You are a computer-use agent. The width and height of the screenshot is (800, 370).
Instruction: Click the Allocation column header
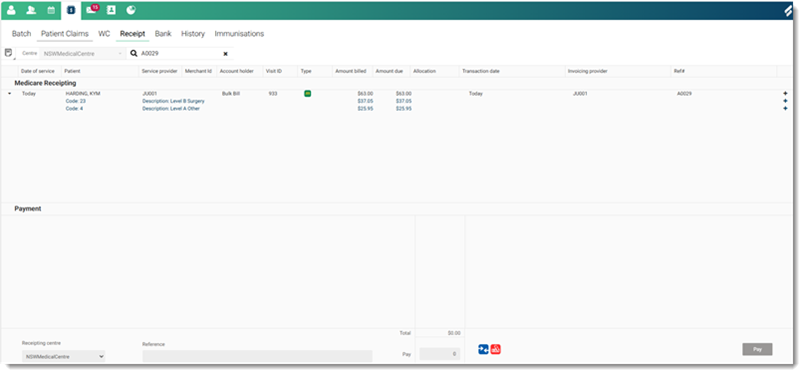click(424, 71)
